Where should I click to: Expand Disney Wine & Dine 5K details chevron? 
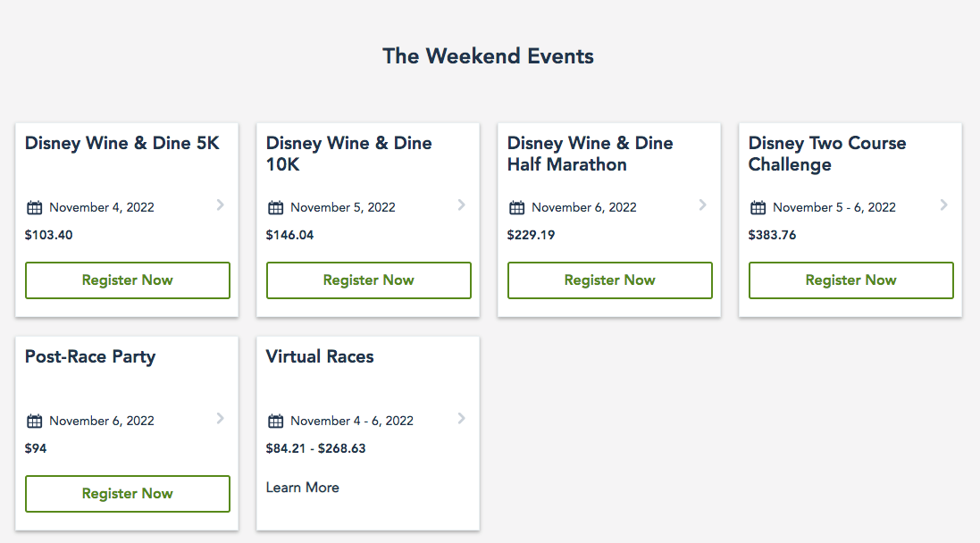(220, 205)
